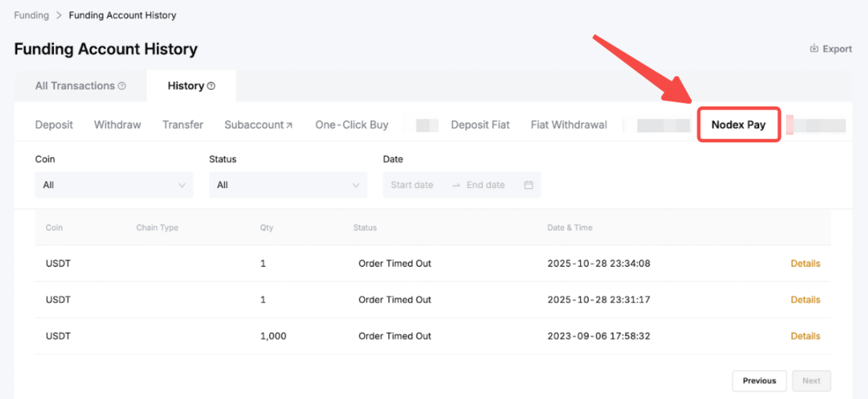Open the Deposit tab
Image resolution: width=868 pixels, height=399 pixels.
[x=54, y=124]
